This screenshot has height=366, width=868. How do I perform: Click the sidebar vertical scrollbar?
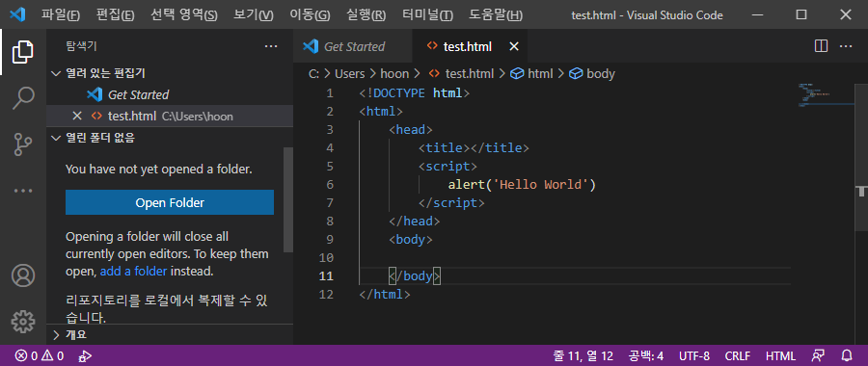click(x=287, y=199)
